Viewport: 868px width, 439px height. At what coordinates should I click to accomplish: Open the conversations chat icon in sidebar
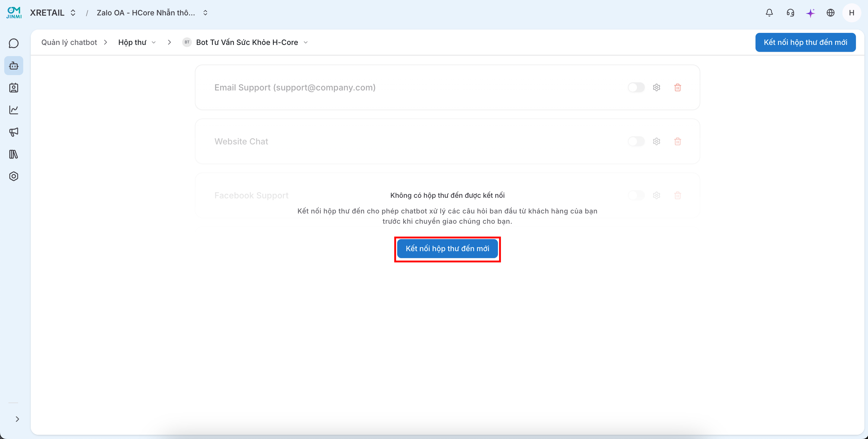coord(14,43)
